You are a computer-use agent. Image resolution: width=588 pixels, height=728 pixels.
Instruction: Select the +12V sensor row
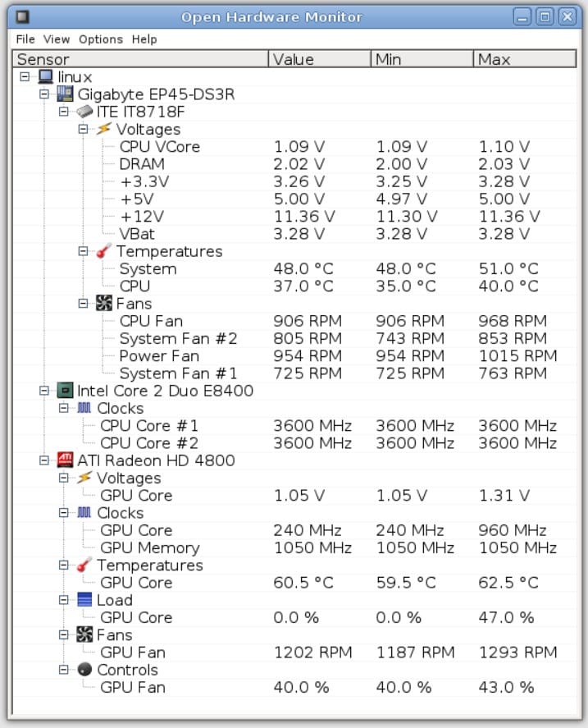(x=294, y=217)
